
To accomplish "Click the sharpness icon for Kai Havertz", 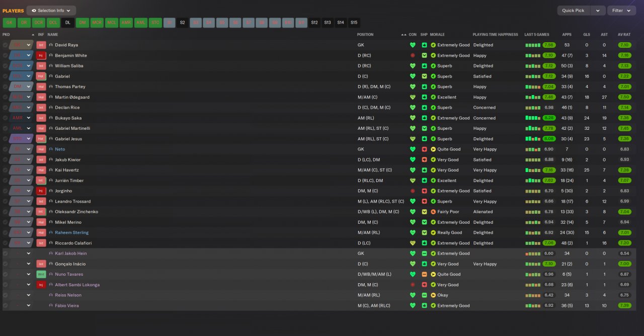I will coord(424,170).
